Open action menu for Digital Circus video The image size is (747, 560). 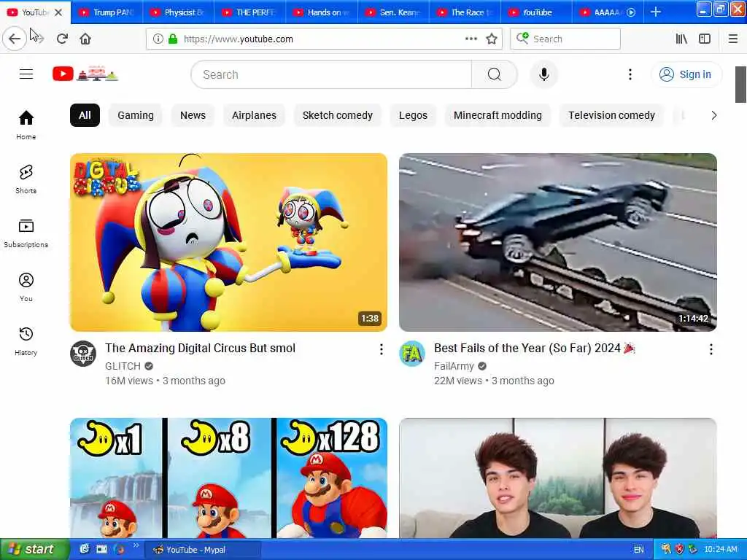(x=381, y=349)
